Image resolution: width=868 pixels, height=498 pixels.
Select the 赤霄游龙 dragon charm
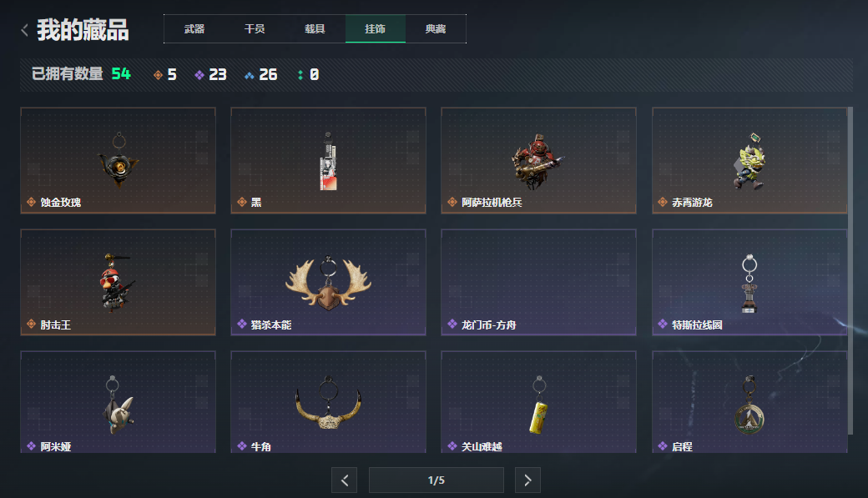pos(749,161)
